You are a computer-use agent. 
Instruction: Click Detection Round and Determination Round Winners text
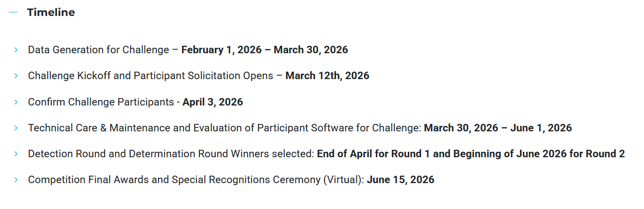(x=170, y=154)
